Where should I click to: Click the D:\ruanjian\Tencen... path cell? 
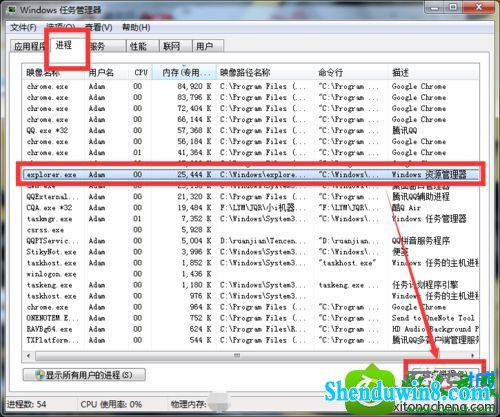tap(263, 241)
